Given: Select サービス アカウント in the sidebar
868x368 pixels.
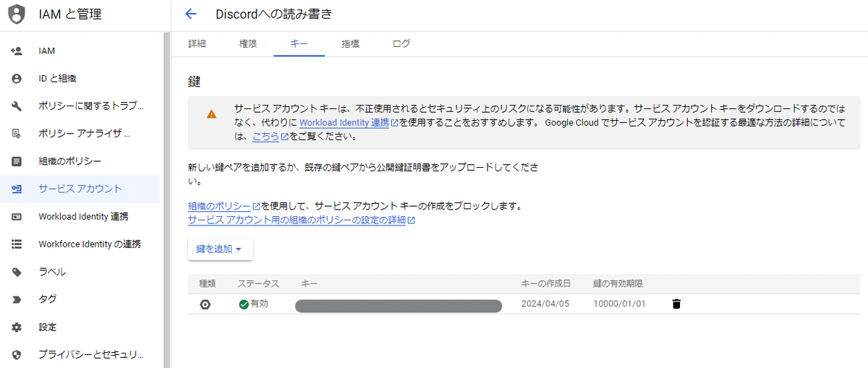Looking at the screenshot, I should [80, 189].
